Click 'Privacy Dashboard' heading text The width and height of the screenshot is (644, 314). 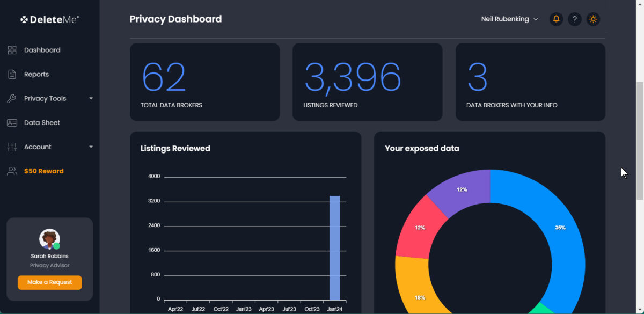[x=175, y=19]
